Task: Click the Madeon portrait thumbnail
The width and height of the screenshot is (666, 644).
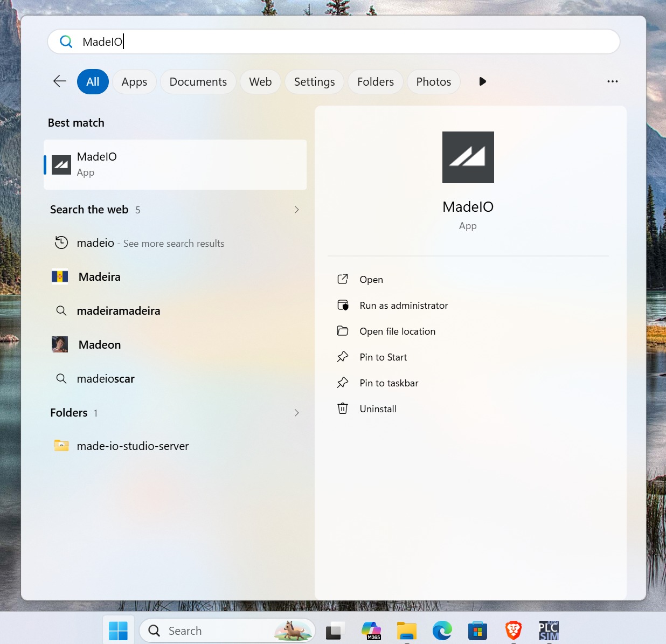Action: click(x=60, y=344)
